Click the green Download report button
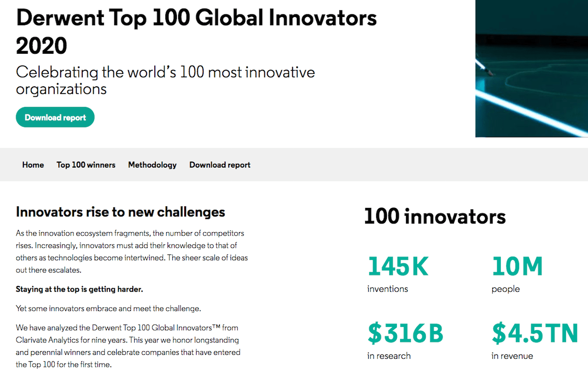 pos(55,118)
